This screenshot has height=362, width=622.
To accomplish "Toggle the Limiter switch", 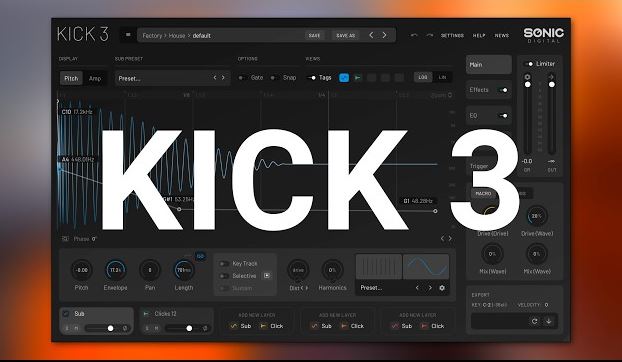I will 529,64.
